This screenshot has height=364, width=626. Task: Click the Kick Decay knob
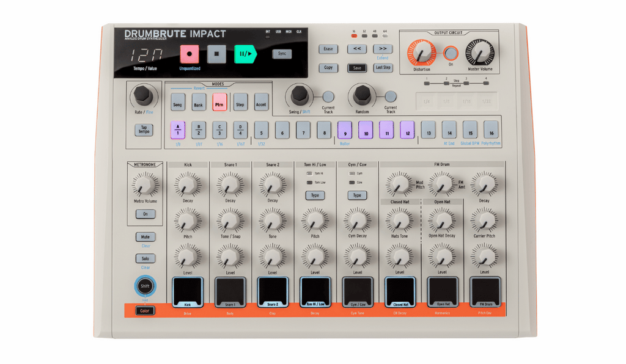[x=188, y=184]
